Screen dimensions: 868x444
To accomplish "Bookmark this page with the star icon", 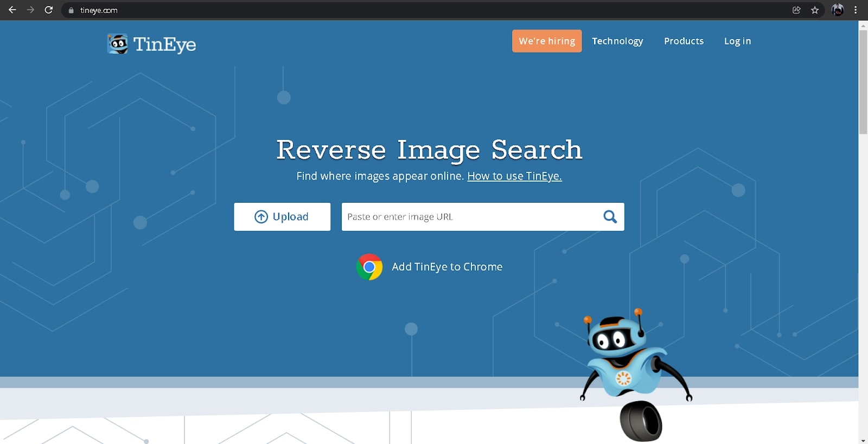I will click(814, 10).
